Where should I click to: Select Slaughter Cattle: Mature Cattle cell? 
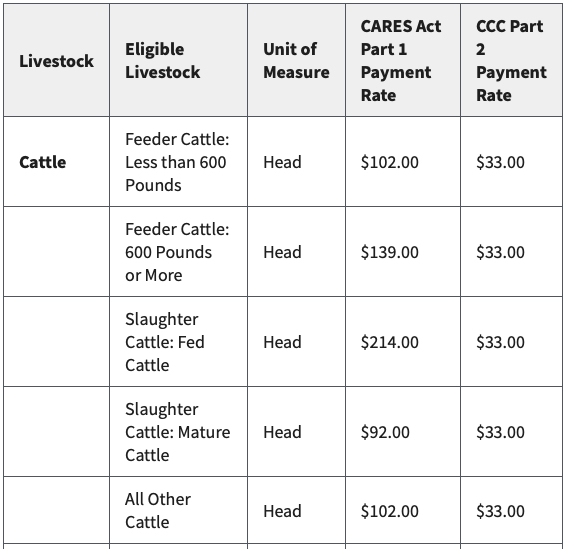tap(178, 432)
